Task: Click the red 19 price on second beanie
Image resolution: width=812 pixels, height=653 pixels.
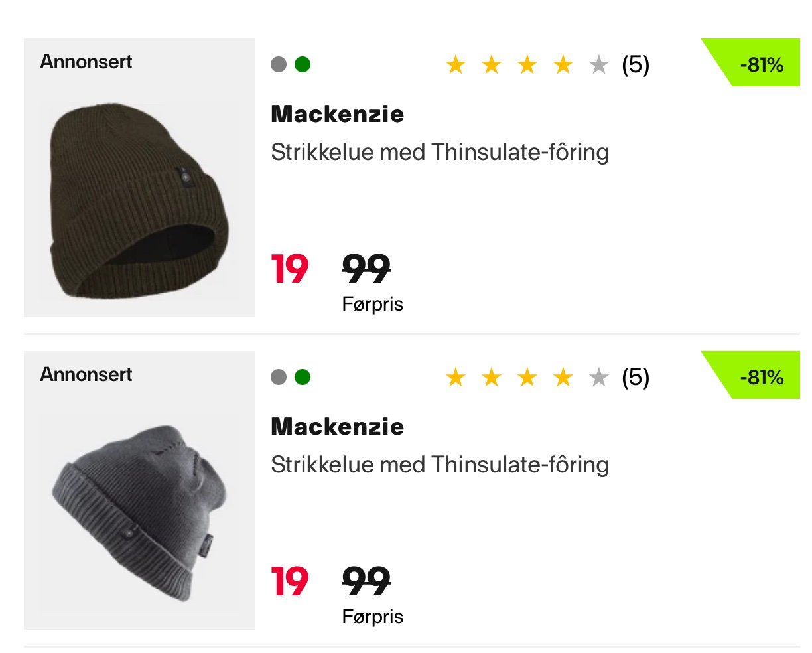Action: pyautogui.click(x=290, y=582)
